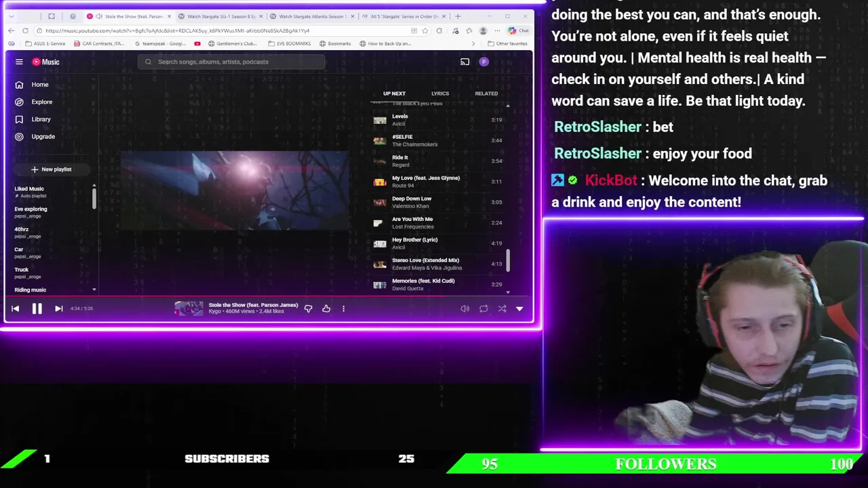The height and width of the screenshot is (488, 868).
Task: Play Stereo Love (Extended Mix)
Action: point(439,264)
